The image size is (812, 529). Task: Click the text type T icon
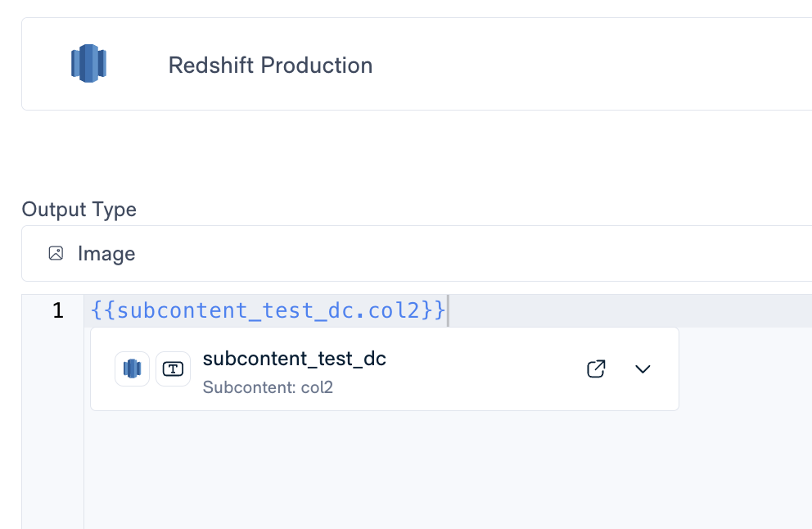173,368
